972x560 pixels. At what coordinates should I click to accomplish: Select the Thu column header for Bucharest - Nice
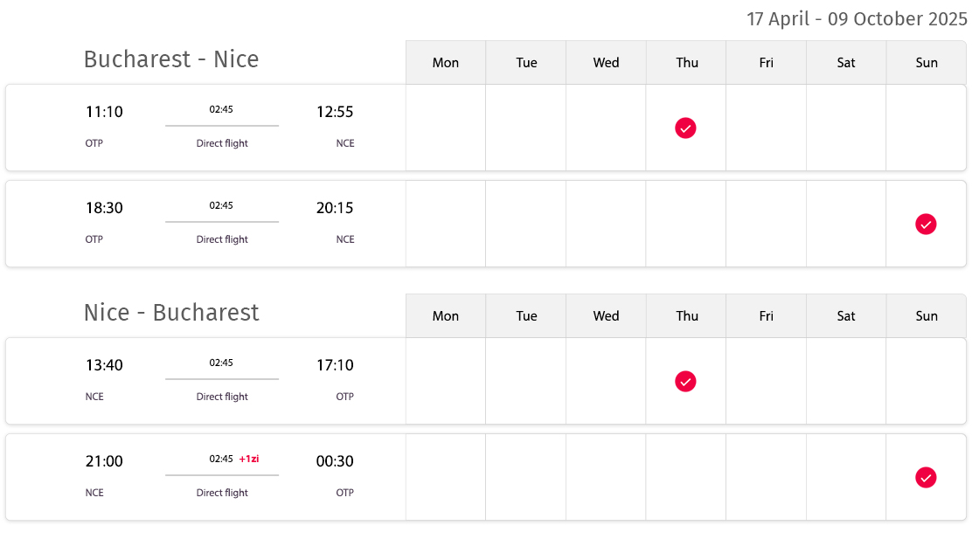pos(686,63)
